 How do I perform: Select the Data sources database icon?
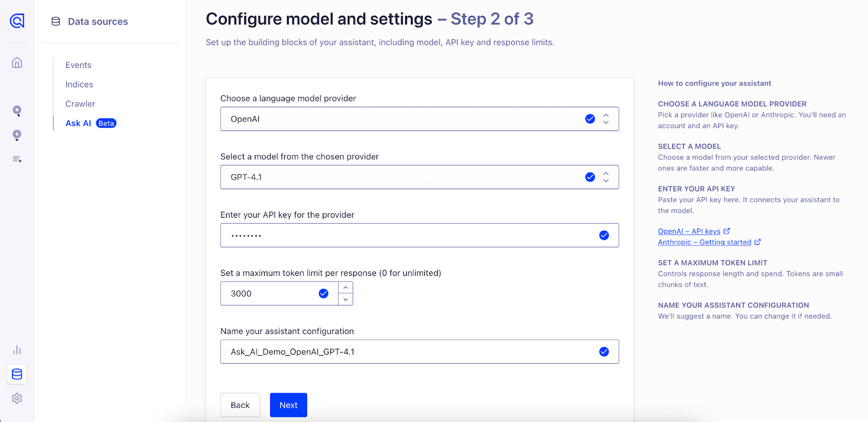(x=17, y=374)
